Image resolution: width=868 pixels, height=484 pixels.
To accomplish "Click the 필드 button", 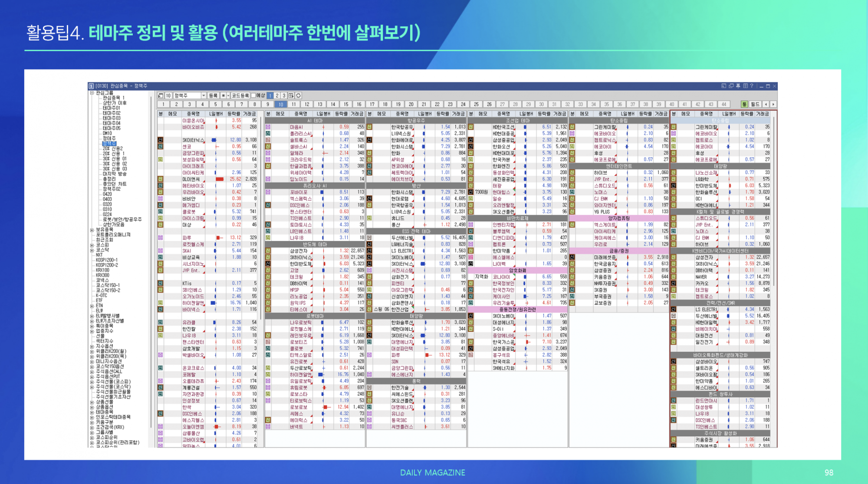I will pyautogui.click(x=755, y=104).
